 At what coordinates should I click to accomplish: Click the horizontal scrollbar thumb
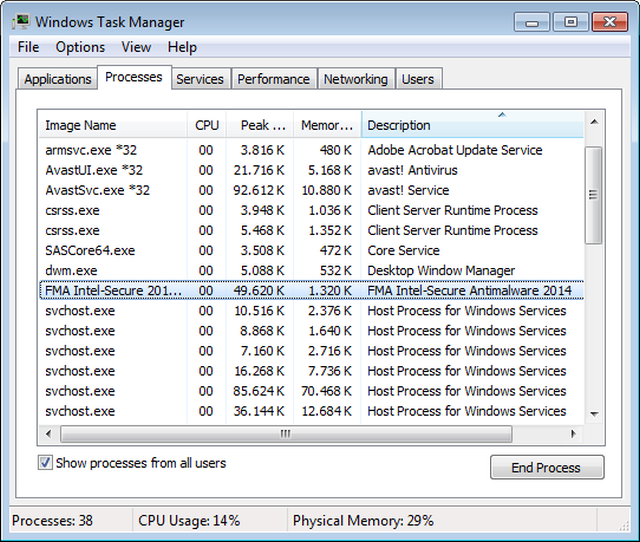pos(286,433)
